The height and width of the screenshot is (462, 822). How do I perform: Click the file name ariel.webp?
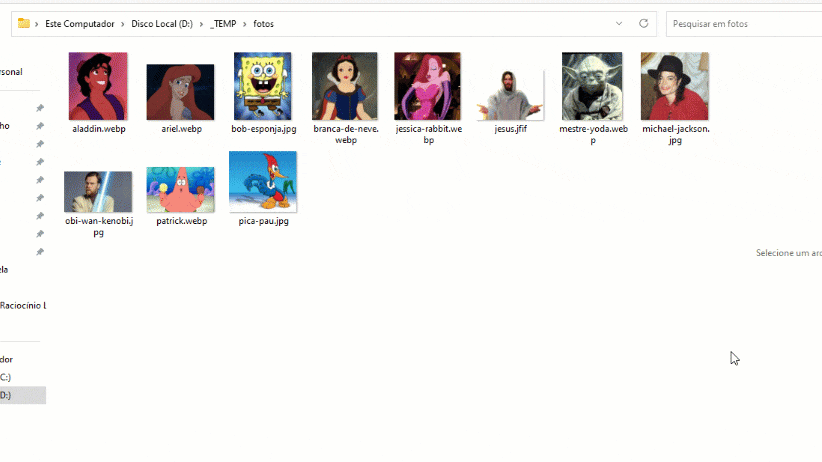(181, 128)
